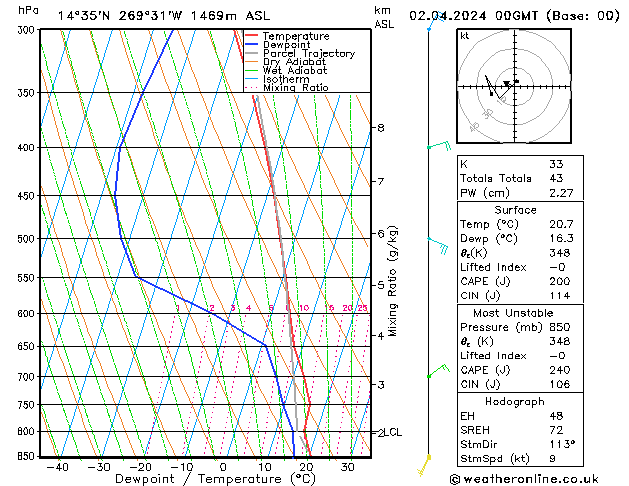Click the weatheronline.co.uk copyright text
Image resolution: width=629 pixels, height=486 pixels.
point(524,479)
